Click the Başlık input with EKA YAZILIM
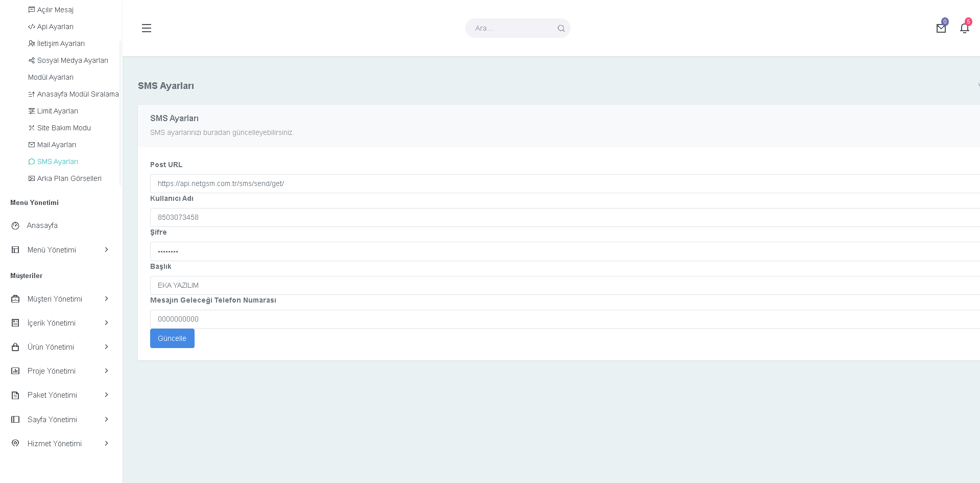This screenshot has height=483, width=980. pos(565,285)
